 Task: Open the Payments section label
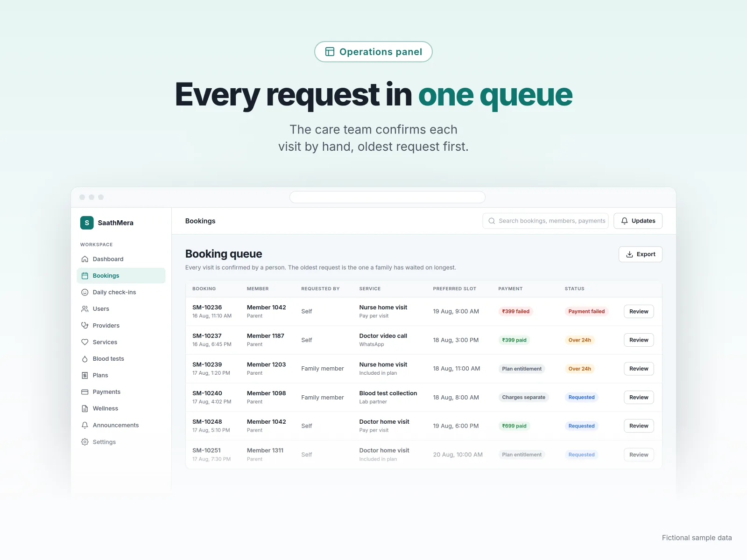[106, 392]
